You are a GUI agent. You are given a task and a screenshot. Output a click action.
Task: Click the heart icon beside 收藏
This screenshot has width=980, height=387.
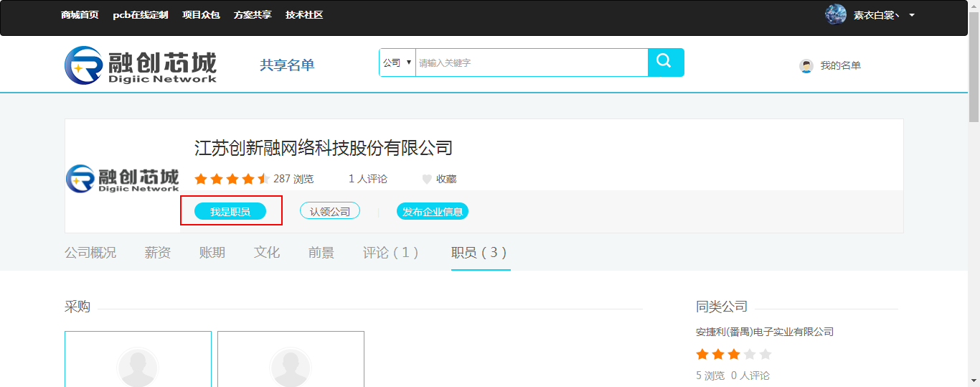tap(427, 179)
